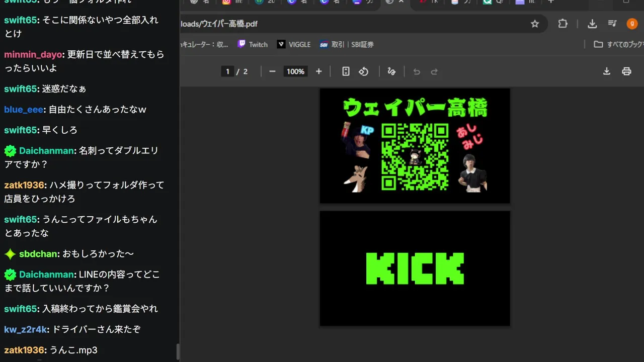Click the chat message おもしろかった〜

(x=98, y=254)
